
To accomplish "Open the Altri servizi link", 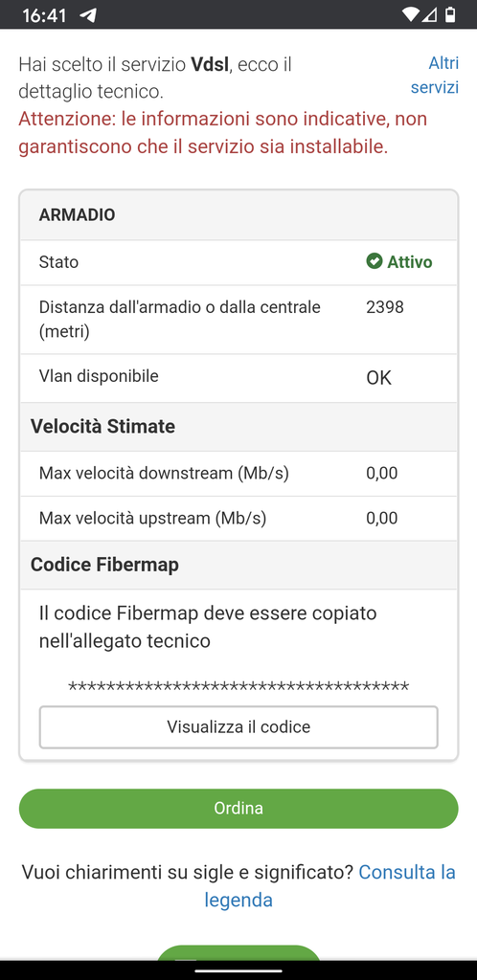I will pyautogui.click(x=435, y=75).
